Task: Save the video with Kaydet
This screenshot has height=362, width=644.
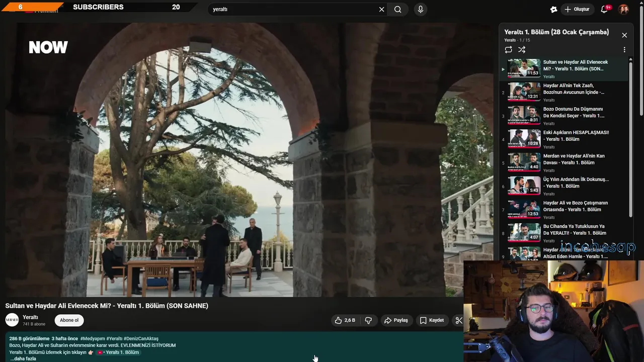Action: [x=432, y=320]
